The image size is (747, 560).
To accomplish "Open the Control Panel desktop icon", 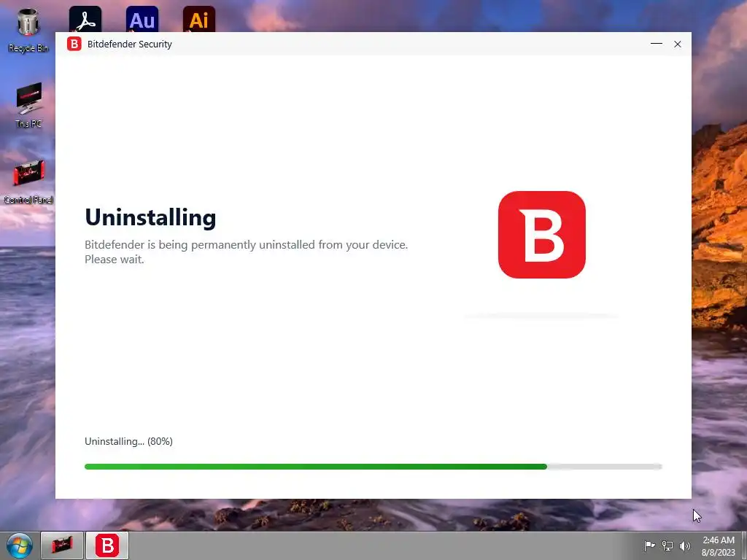I will 28,181.
